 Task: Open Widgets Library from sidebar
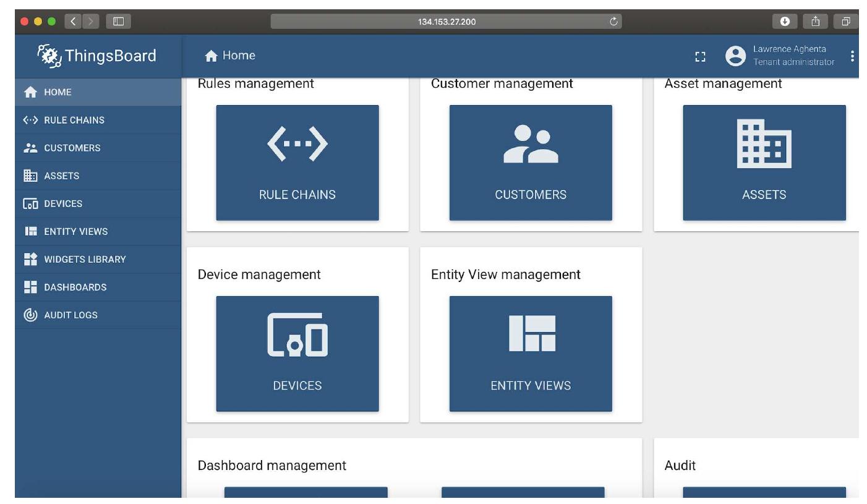click(x=85, y=259)
